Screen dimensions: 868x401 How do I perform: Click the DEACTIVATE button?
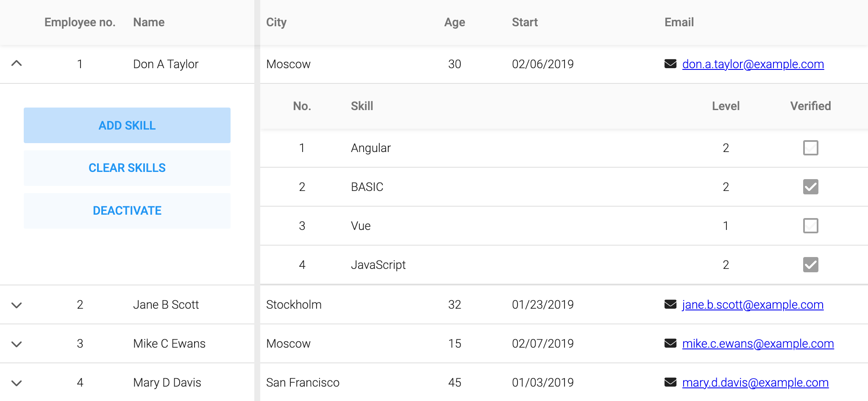click(127, 211)
